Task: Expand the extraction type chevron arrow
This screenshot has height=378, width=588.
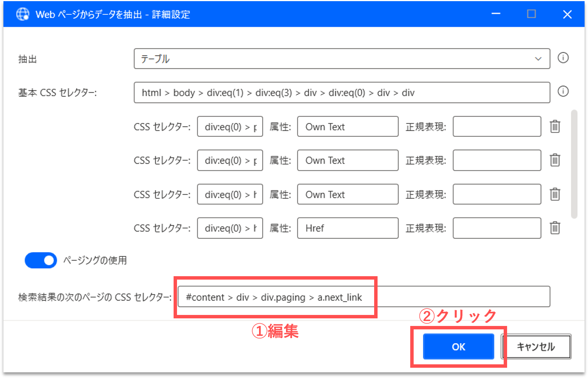Action: click(538, 59)
